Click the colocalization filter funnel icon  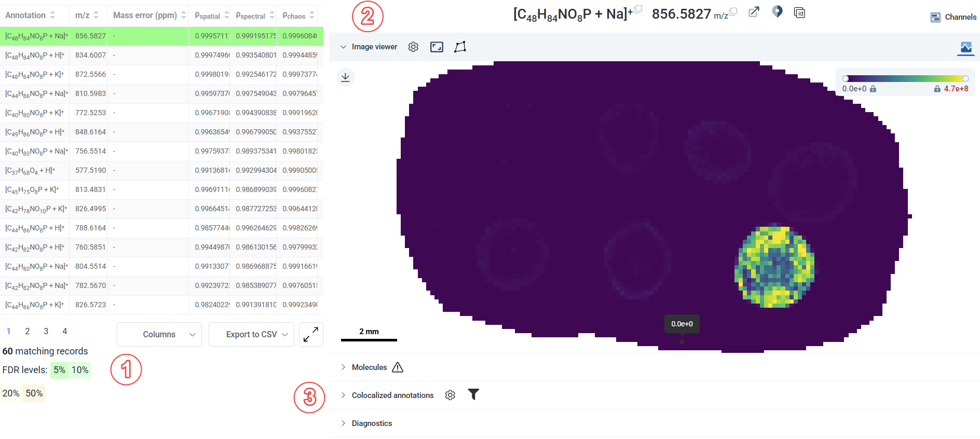(473, 394)
